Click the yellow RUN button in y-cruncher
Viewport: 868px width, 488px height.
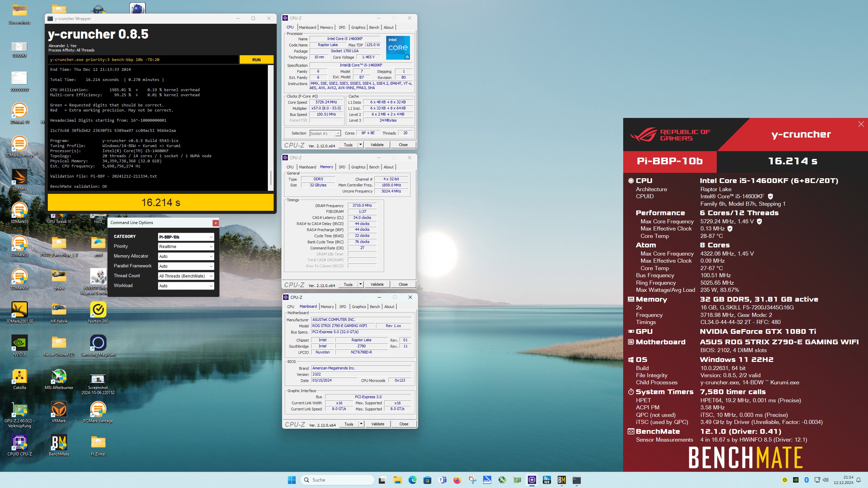(x=256, y=60)
